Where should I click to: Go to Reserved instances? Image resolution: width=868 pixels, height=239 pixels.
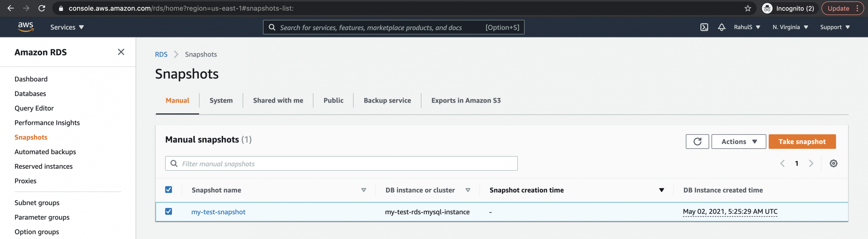(x=43, y=166)
